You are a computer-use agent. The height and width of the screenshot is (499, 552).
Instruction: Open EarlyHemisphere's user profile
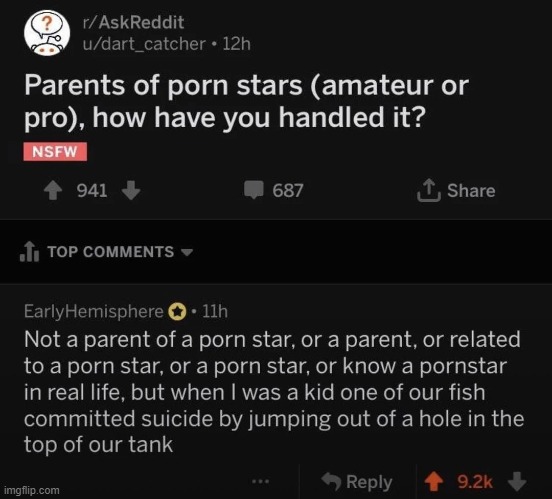tap(94, 312)
